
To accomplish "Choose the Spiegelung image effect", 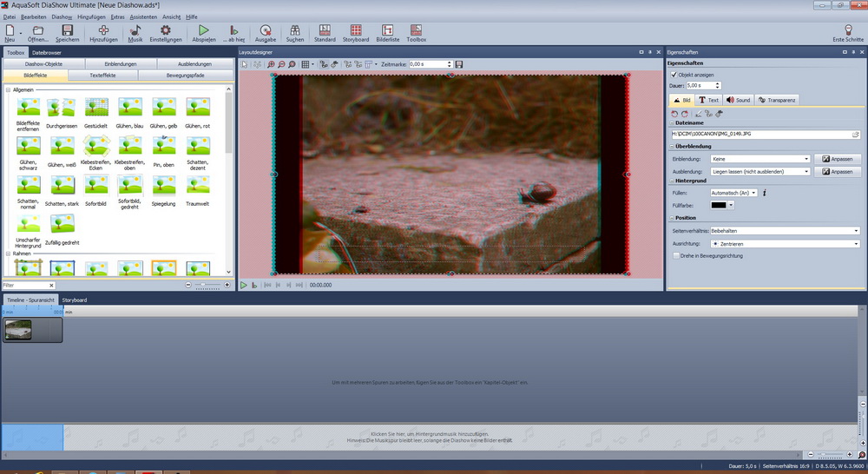I will (x=164, y=188).
